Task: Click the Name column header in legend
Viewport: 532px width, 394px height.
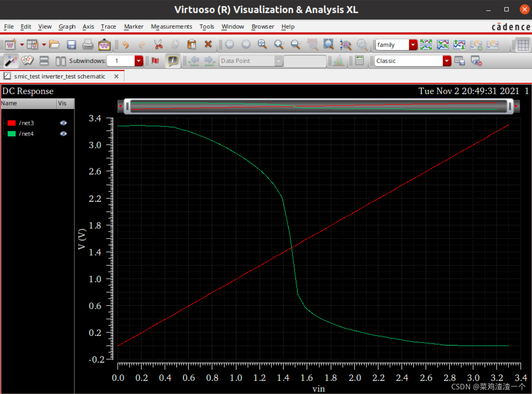Action: click(28, 103)
